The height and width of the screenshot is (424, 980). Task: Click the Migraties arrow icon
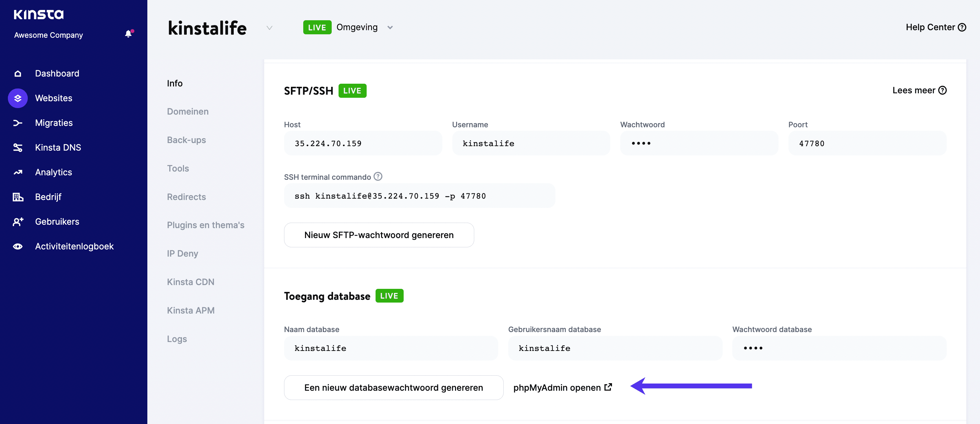pos(17,123)
